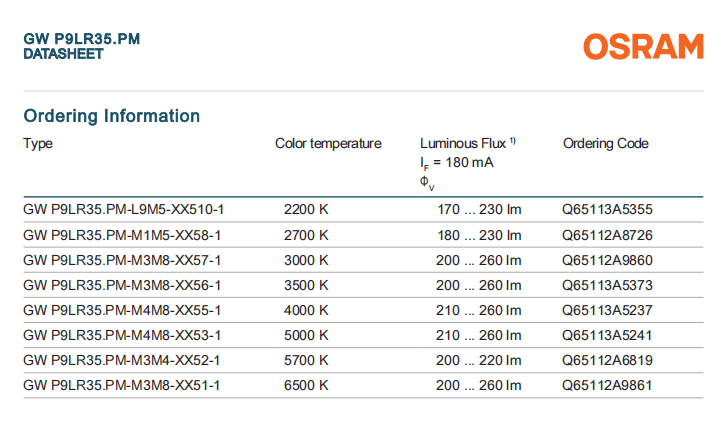719x422 pixels.
Task: Click ordering code Q65112A8726
Action: tap(607, 235)
